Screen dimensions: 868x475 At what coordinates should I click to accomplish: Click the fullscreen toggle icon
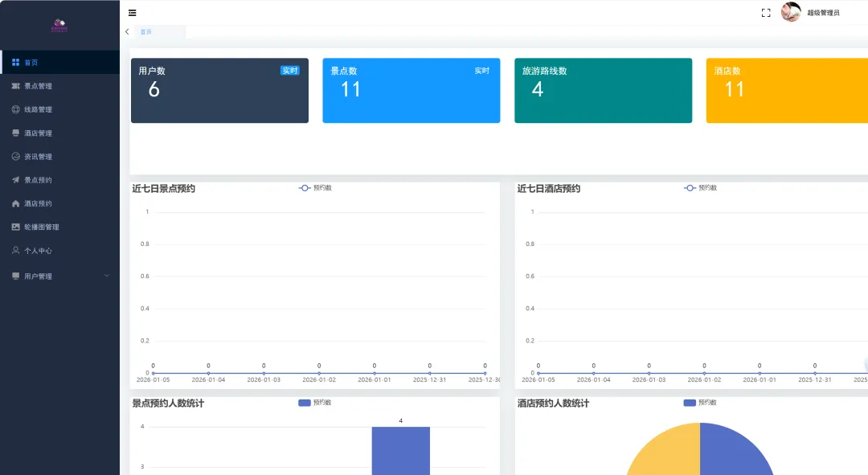pos(766,13)
